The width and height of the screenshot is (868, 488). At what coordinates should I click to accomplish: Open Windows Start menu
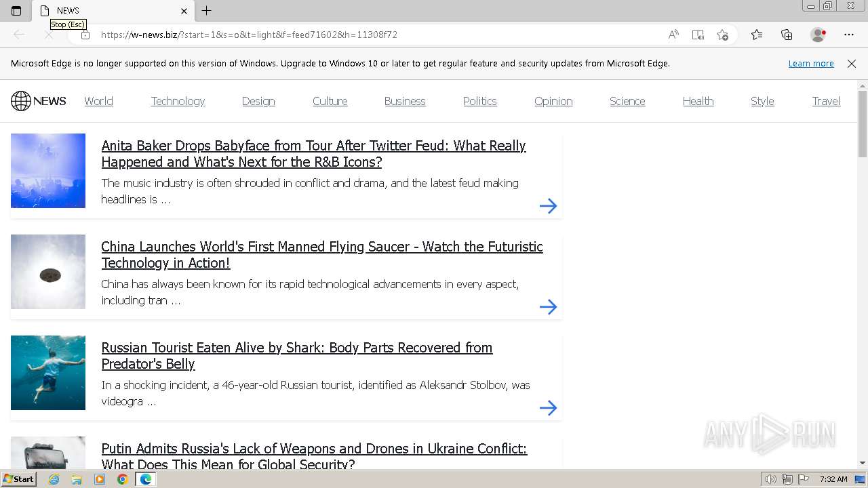click(18, 479)
